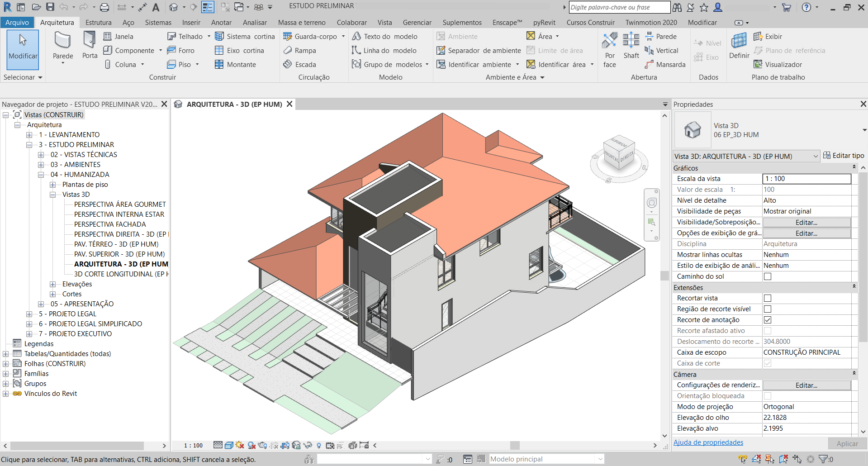
Task: Collapse the Vistas 3D tree branch
Action: [x=53, y=195]
